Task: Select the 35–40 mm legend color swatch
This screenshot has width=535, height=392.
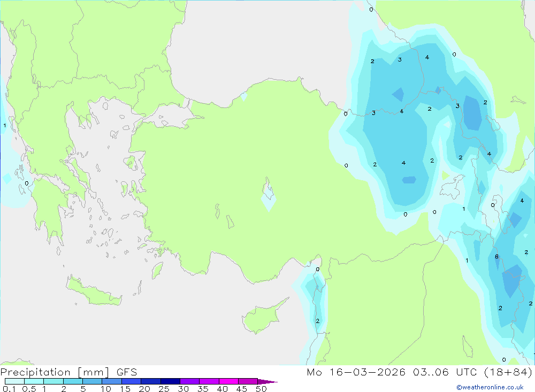Action: point(209,381)
